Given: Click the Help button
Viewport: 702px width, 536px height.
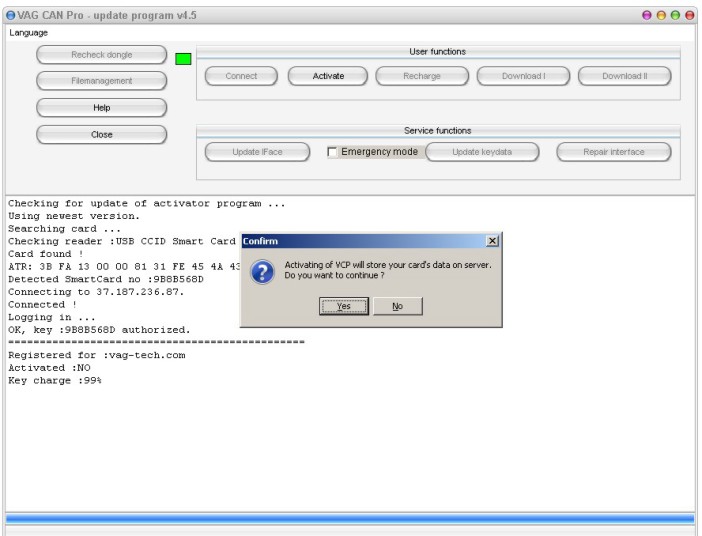Looking at the screenshot, I should 102,107.
